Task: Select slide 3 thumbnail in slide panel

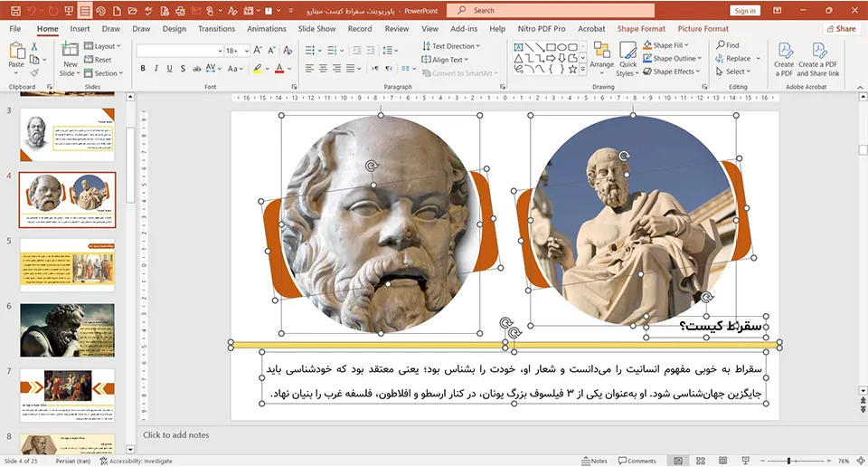Action: (x=68, y=135)
